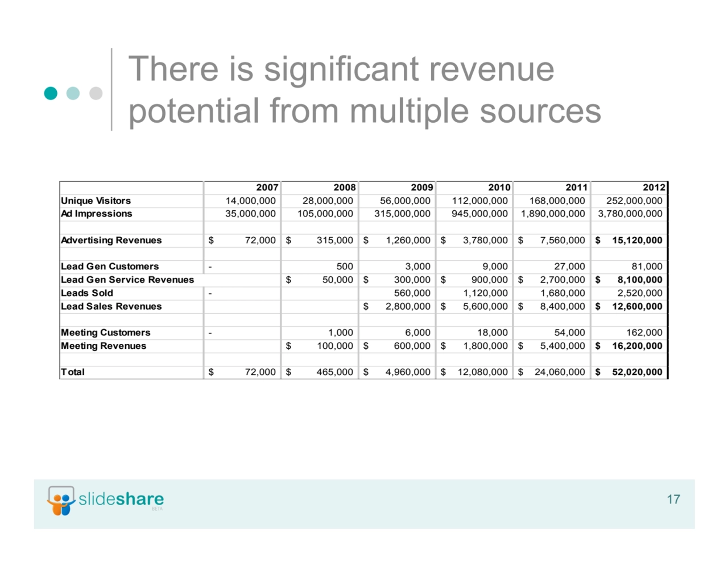Image resolution: width=728 pixels, height=562 pixels.
Task: Click lead sales revenue 8,400,000
Action: click(x=562, y=306)
